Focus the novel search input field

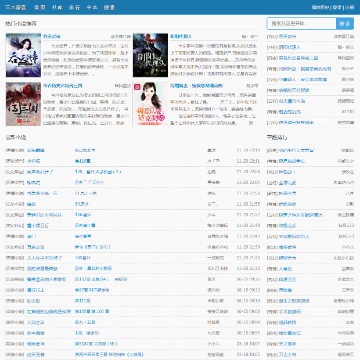pyautogui.click(x=301, y=24)
